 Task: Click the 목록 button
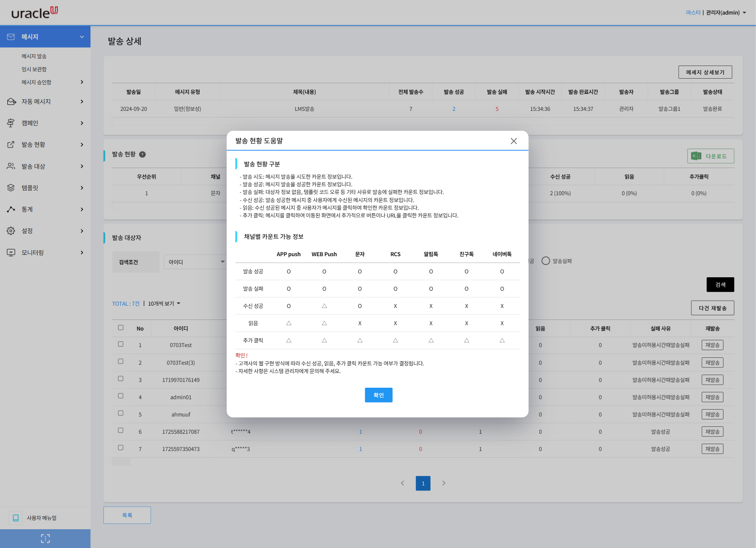(127, 515)
